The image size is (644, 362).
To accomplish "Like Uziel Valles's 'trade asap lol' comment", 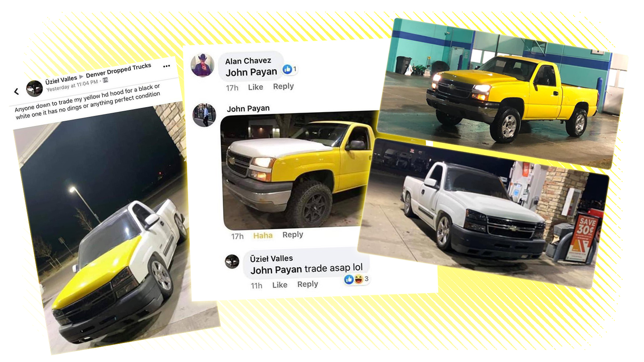I will (x=280, y=285).
